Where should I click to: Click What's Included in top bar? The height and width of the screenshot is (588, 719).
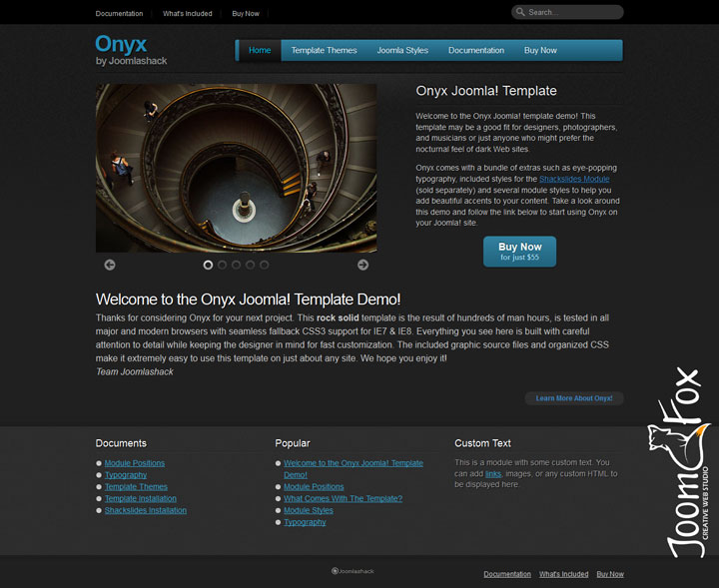point(188,14)
